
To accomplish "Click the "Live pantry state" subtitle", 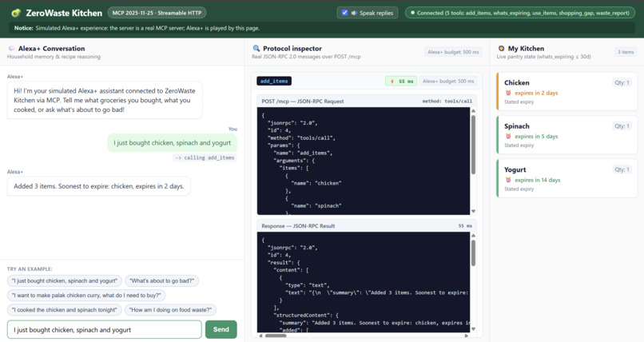I will point(544,57).
